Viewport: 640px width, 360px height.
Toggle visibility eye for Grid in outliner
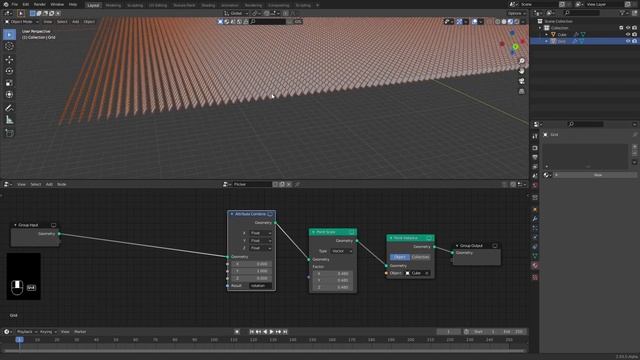pos(628,41)
